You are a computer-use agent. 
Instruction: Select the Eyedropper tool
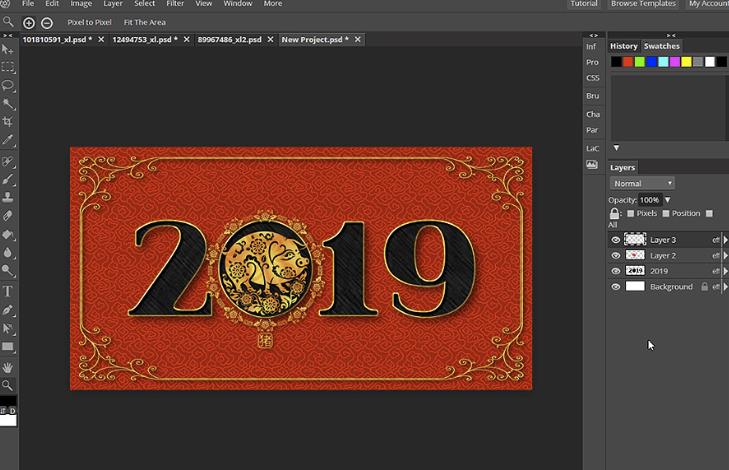coord(7,140)
